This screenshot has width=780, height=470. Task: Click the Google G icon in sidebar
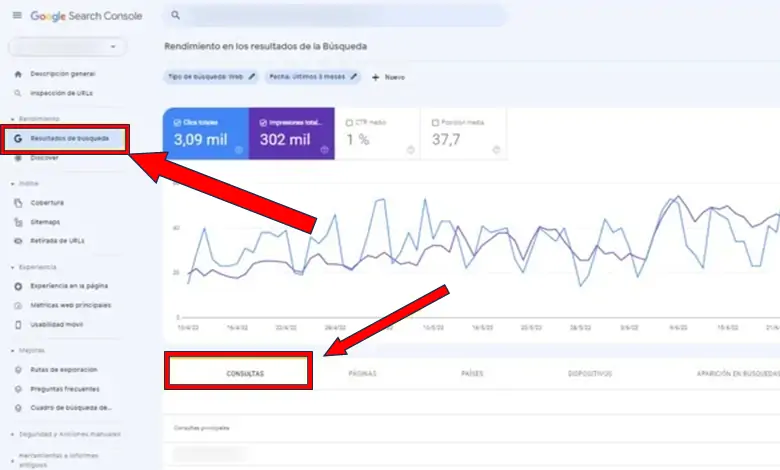[18, 139]
